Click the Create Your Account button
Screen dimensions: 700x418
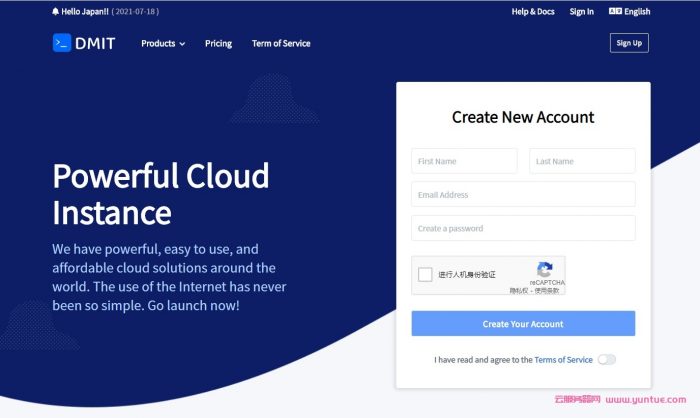point(523,324)
